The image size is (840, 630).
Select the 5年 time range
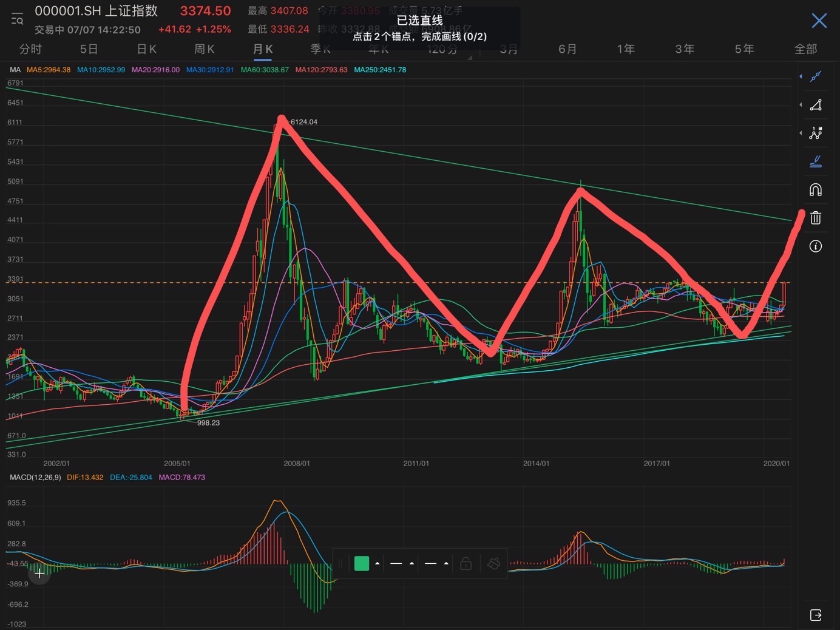pyautogui.click(x=744, y=49)
